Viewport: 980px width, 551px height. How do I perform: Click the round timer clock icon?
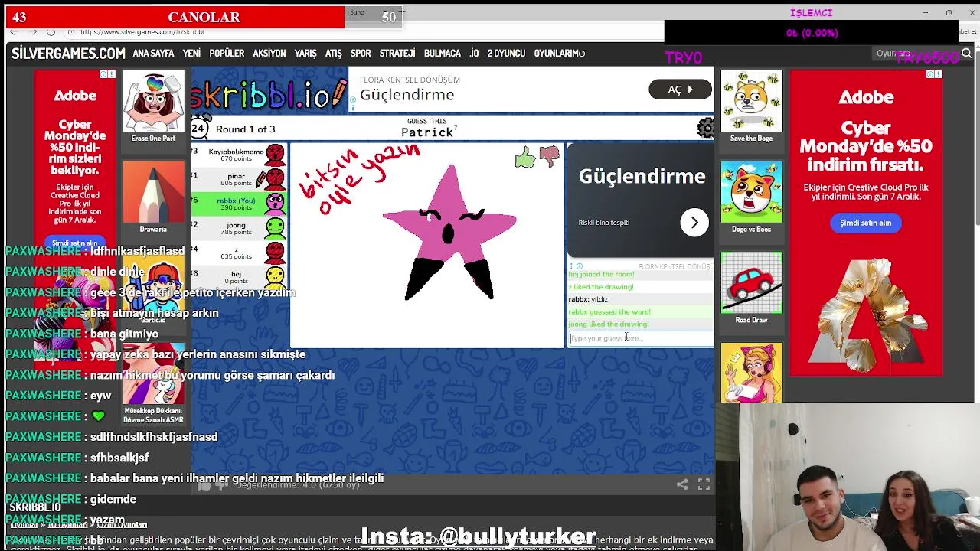coord(200,128)
